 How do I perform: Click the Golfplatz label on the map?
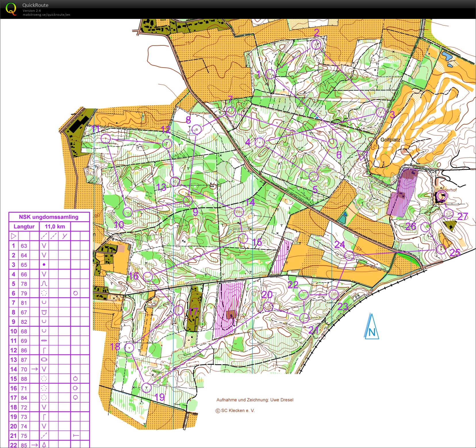[390, 140]
